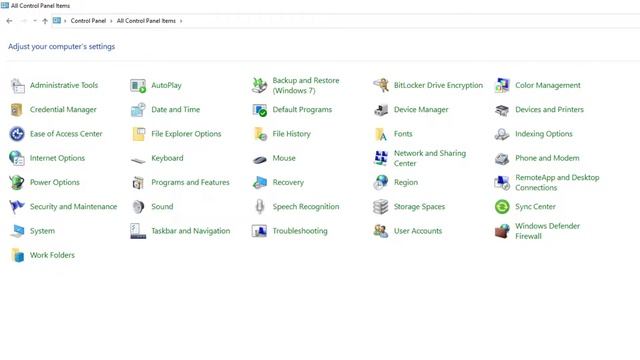Select All Control Panel Items breadcrumb
The height and width of the screenshot is (360, 640).
146,21
